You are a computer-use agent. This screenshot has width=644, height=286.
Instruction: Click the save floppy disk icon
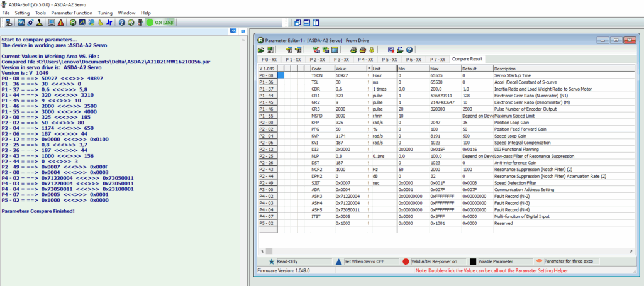point(270,50)
